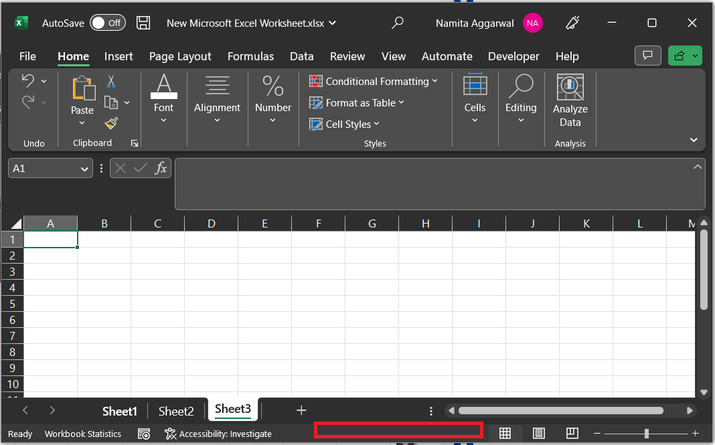Click the Save icon in title bar
The image size is (715, 445).
pos(143,23)
